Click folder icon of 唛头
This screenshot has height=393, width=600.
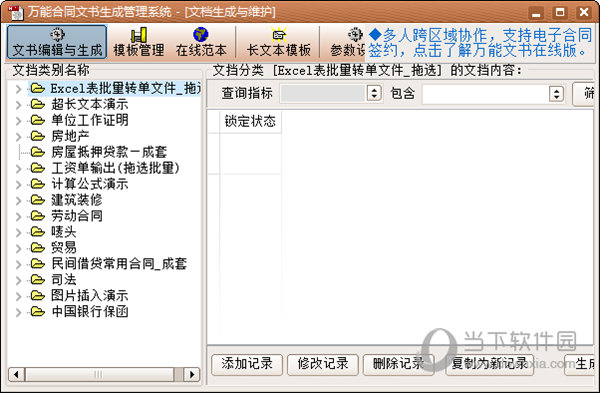(x=38, y=232)
